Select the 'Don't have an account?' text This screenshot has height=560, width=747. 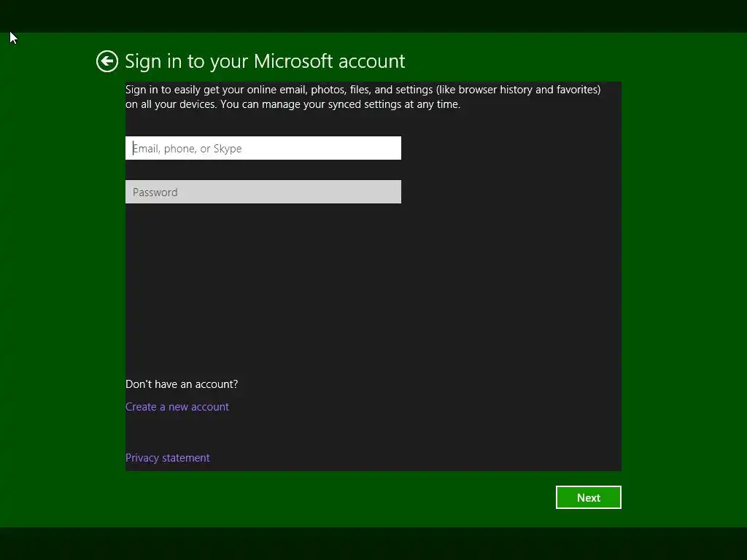(182, 384)
